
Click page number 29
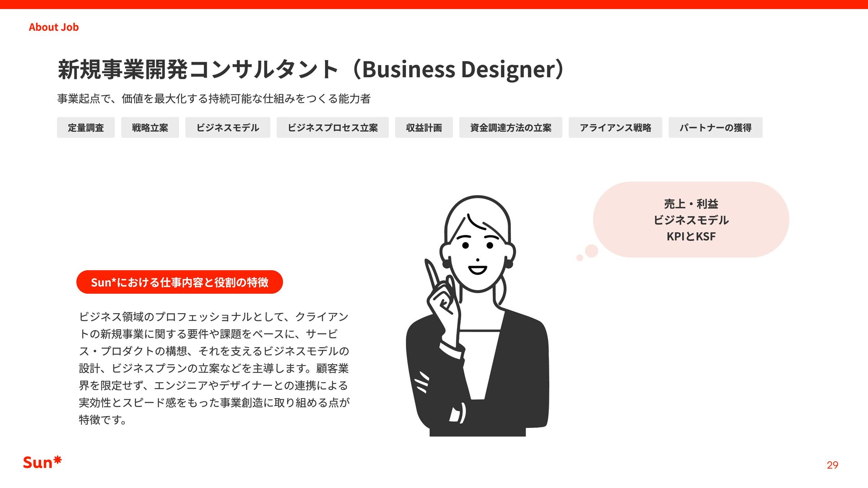click(x=832, y=465)
